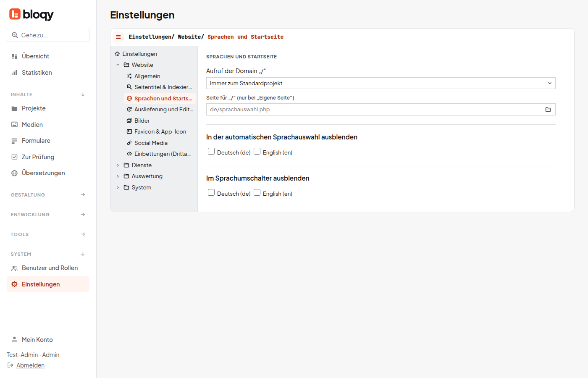Click the bloqy logo icon
Viewport: 588px width, 378px height.
[x=15, y=14]
